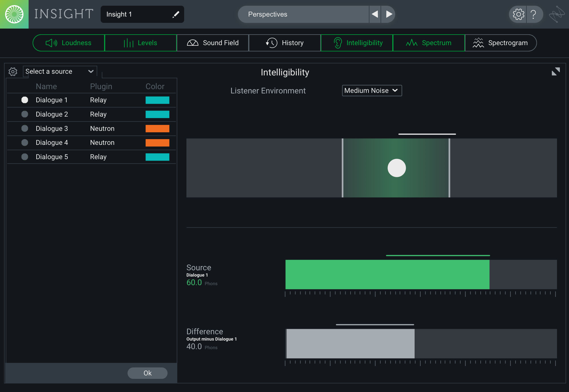Click Dialogue 2 teal color swatch
Viewport: 569px width, 392px height.
click(158, 114)
